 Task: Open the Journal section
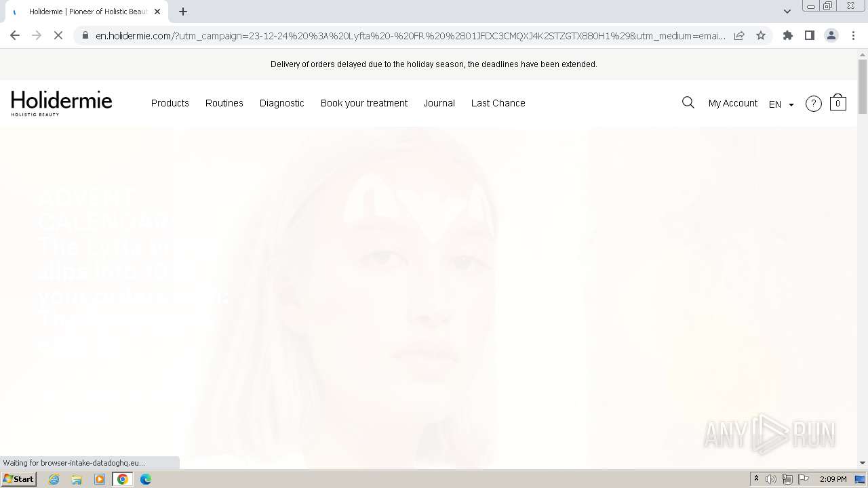coord(439,103)
